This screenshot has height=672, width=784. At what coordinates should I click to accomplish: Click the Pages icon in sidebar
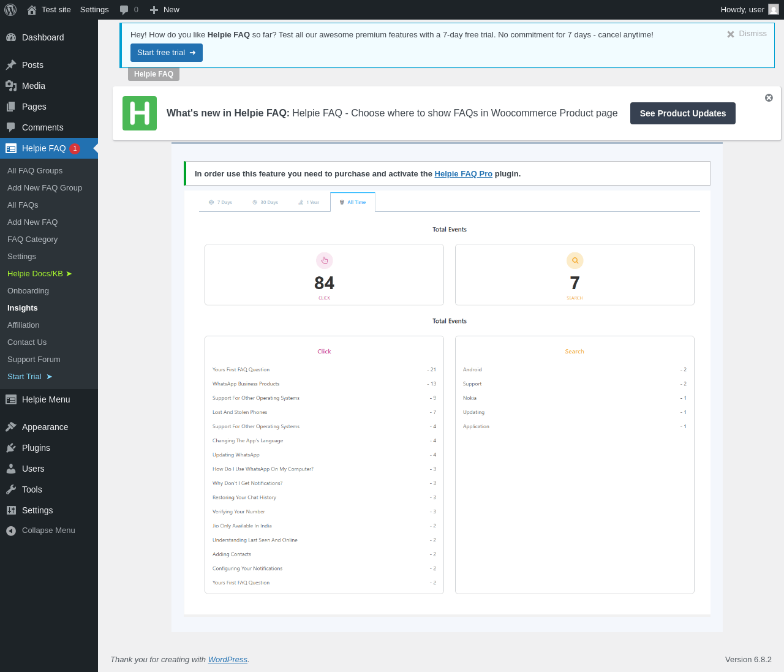(11, 107)
